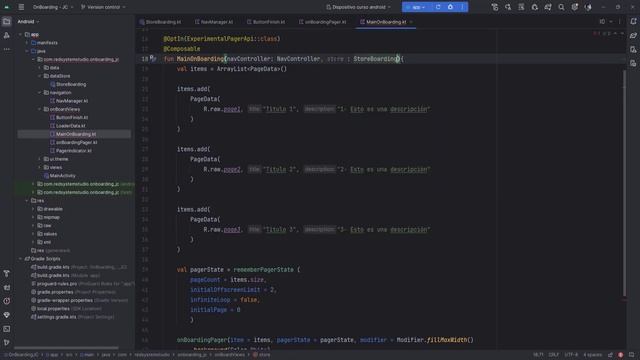Image resolution: width=640 pixels, height=360 pixels.
Task: Click the editor vertical scrollbar
Action: 624,184
